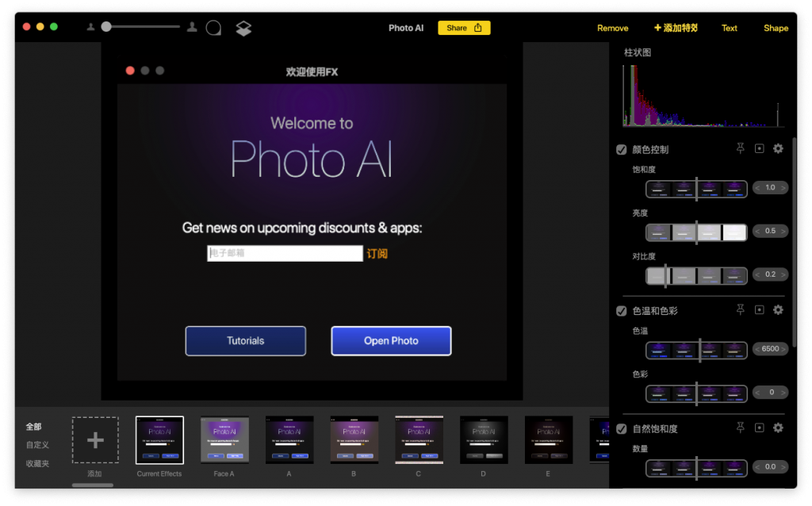Viewport: 812px width, 506px height.
Task: Select the preset thumbnail labeled E
Action: 549,440
